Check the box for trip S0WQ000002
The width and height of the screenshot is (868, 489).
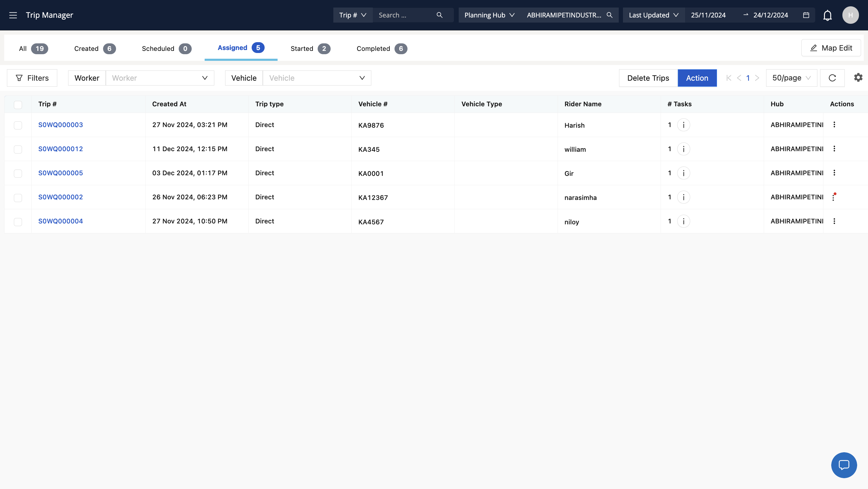tap(18, 198)
